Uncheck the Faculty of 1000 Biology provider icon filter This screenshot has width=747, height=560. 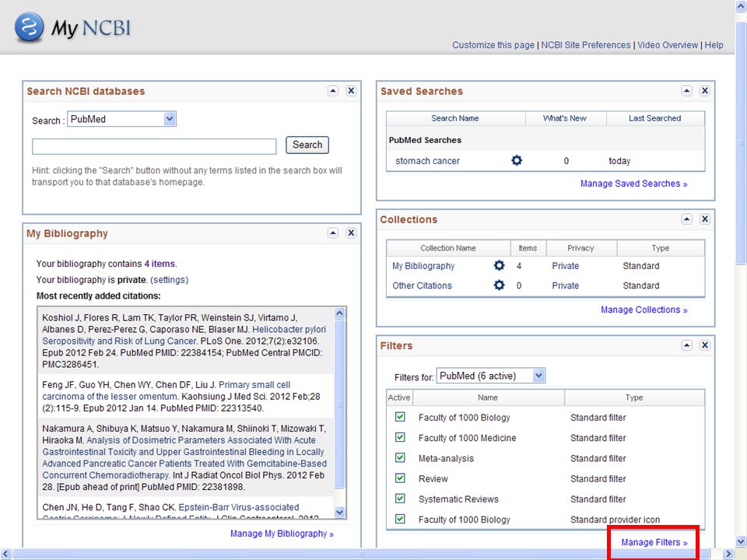click(x=400, y=519)
